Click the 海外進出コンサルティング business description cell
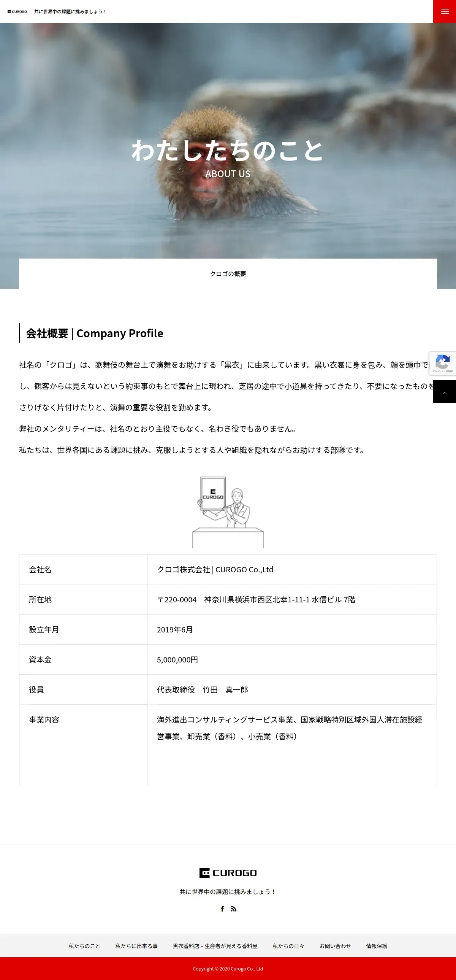Screen dimensions: 456x980 coord(292,745)
